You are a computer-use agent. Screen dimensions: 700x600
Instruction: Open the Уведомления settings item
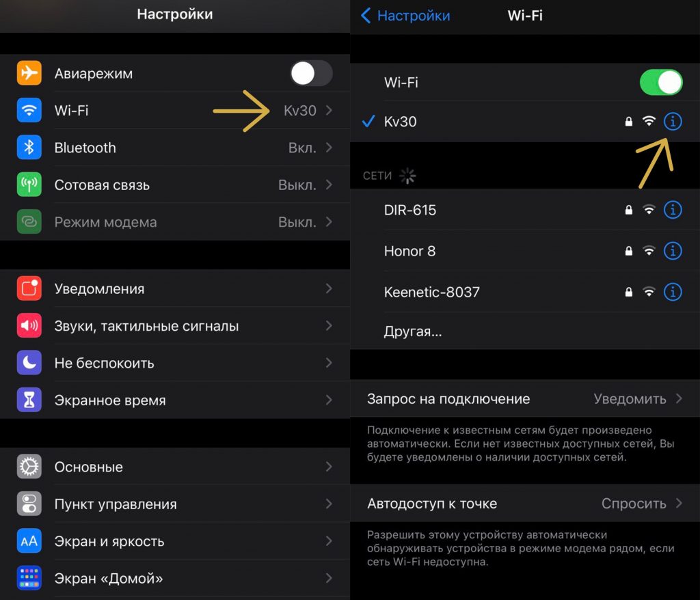[175, 288]
